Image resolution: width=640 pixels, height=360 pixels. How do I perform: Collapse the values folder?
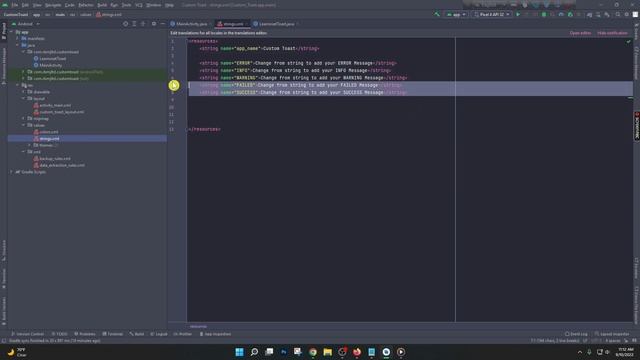click(x=23, y=125)
